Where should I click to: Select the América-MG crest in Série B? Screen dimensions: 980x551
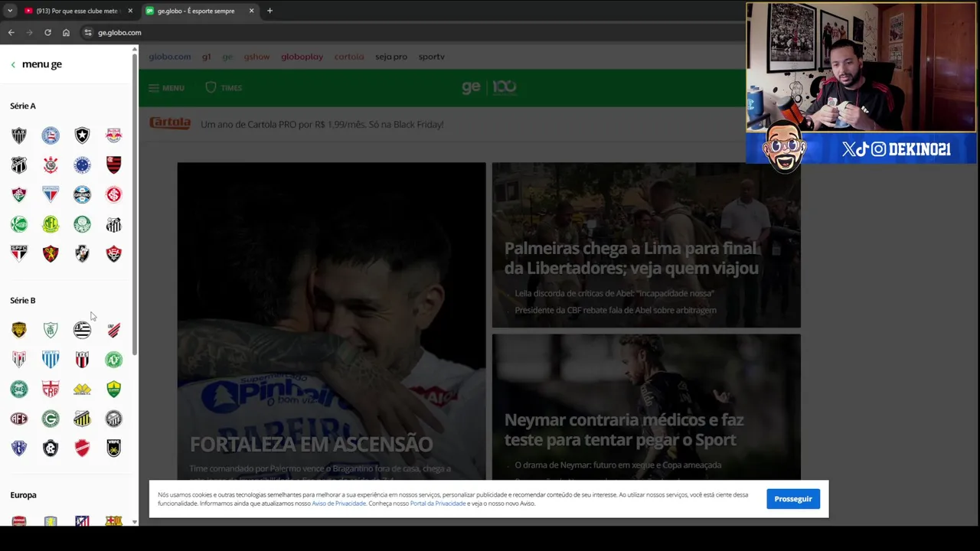51,330
